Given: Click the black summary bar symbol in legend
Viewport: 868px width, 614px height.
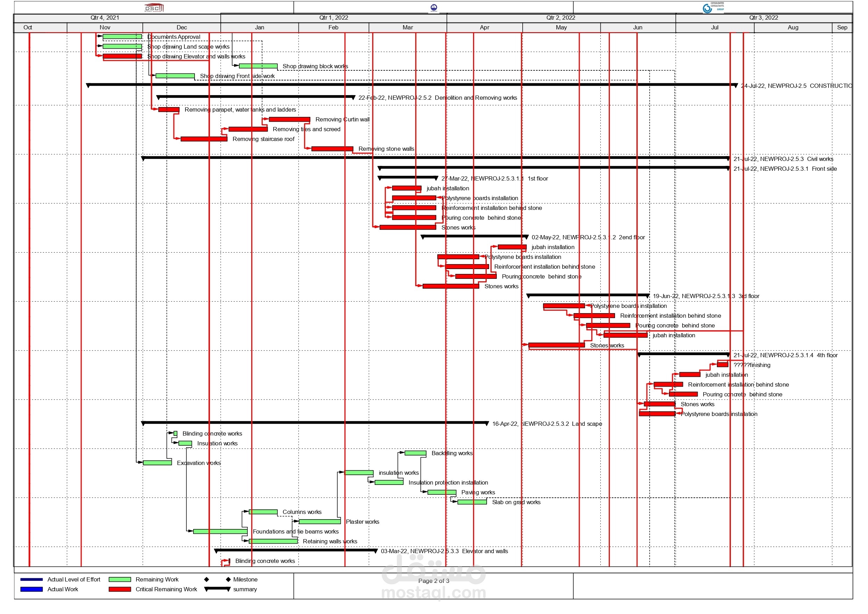Looking at the screenshot, I should 217,589.
